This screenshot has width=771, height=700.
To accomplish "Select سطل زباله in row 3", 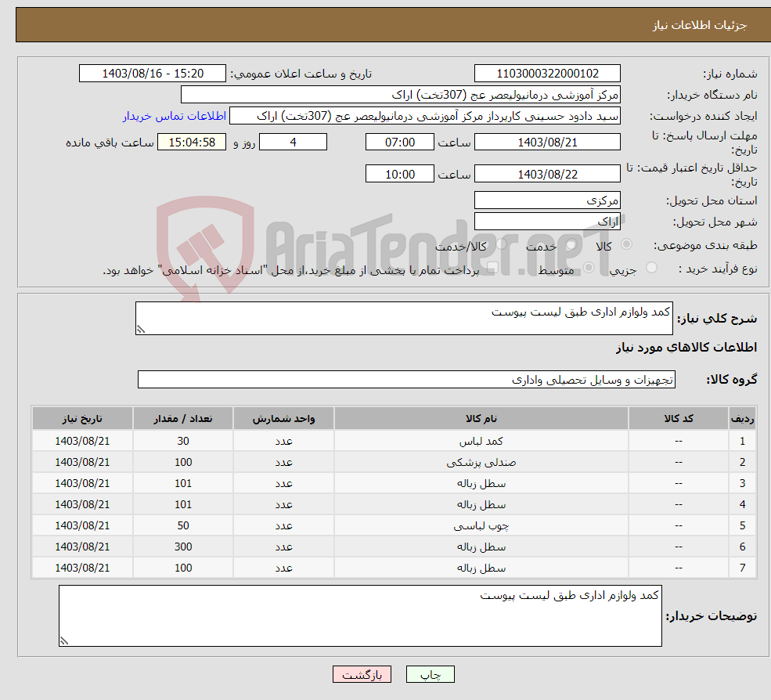I will (481, 484).
